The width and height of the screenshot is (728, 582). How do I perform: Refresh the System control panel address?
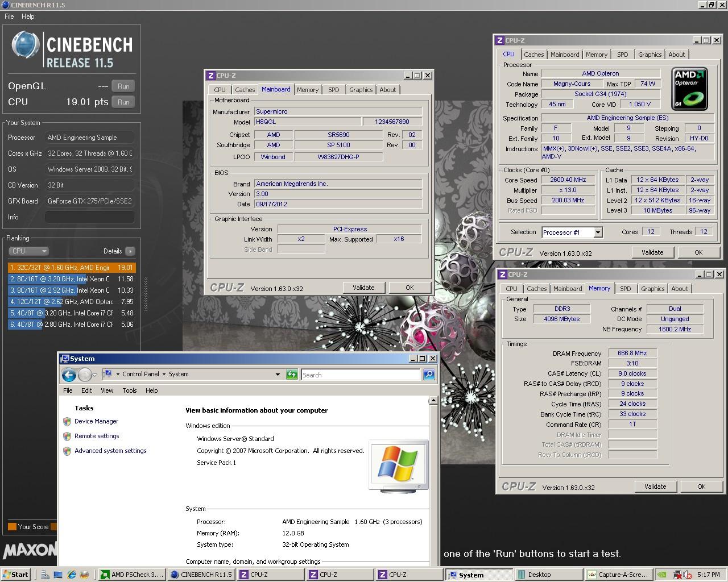coord(292,375)
